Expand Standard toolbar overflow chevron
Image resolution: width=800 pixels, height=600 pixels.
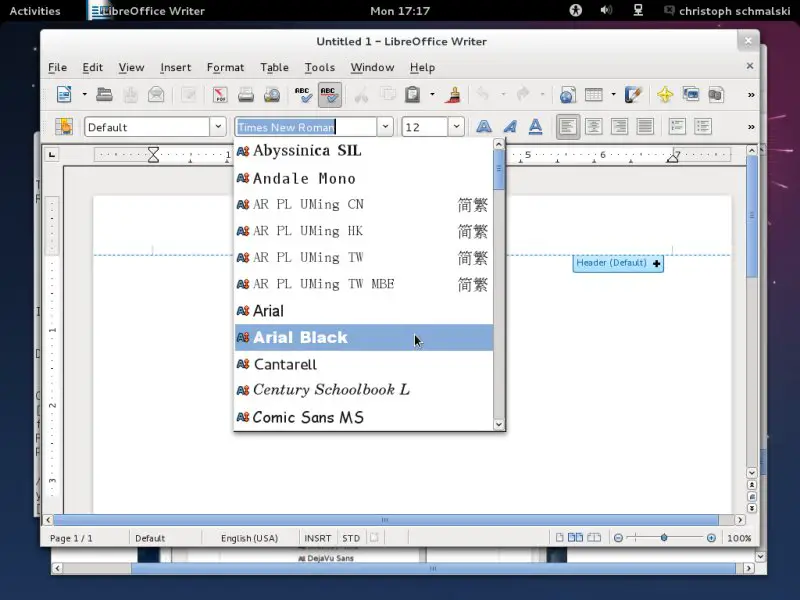coord(751,95)
